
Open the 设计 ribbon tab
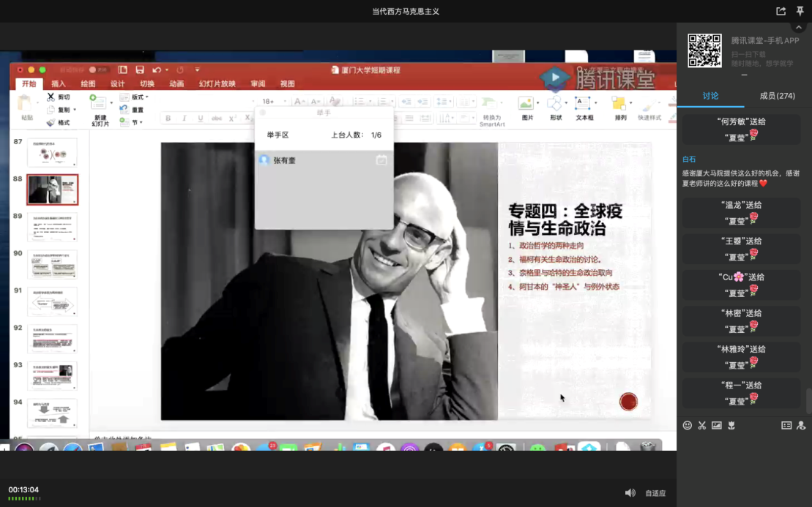coord(117,84)
